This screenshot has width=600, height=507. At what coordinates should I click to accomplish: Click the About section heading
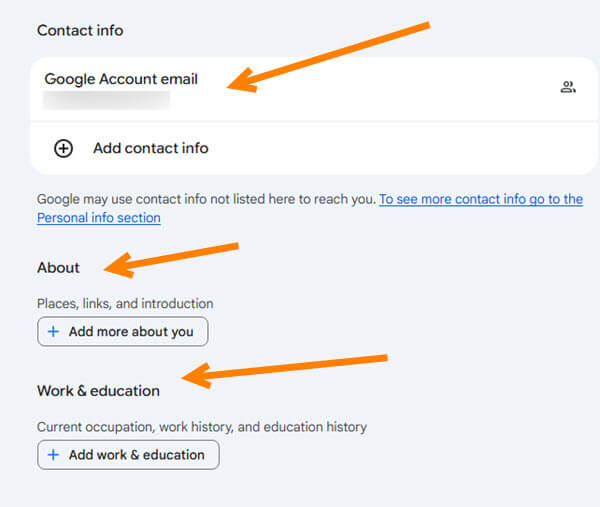tap(58, 267)
